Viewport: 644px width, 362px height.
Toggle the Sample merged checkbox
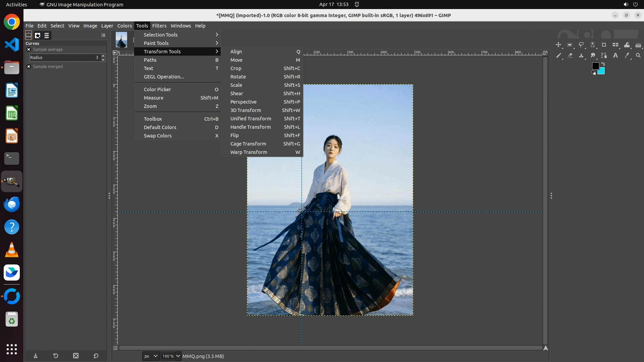29,67
